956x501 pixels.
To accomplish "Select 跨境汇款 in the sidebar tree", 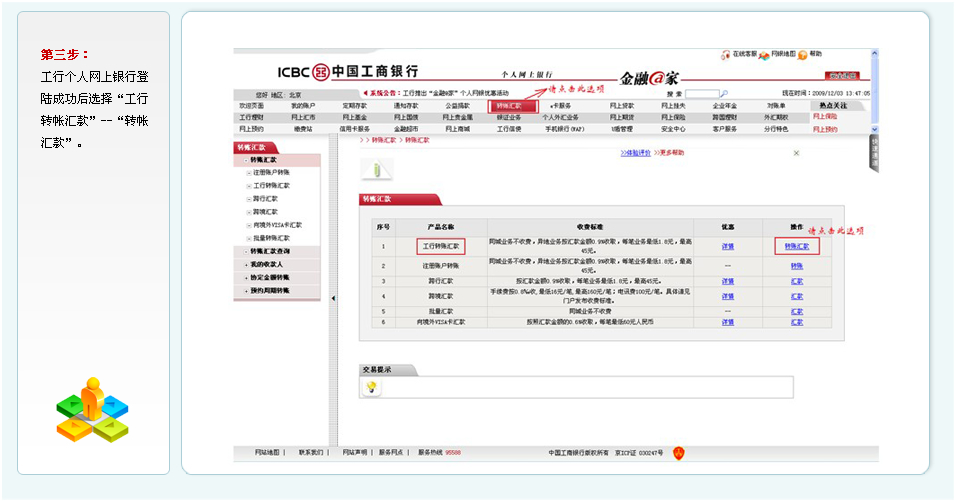I will click(x=265, y=212).
